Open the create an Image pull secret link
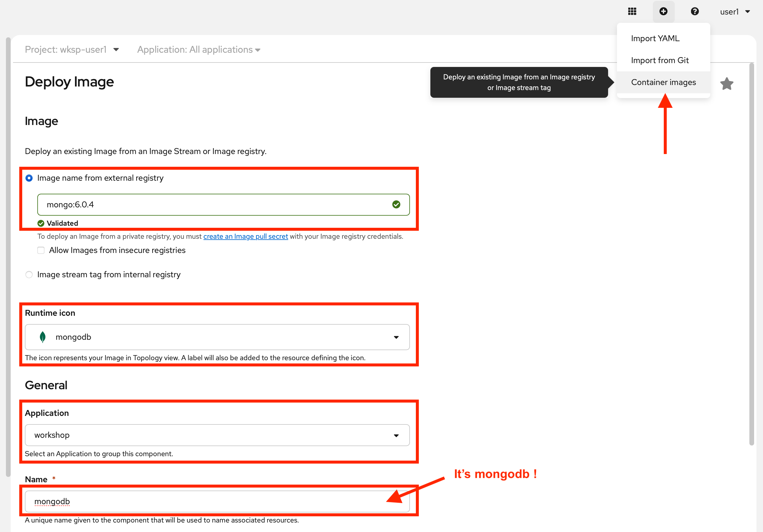The height and width of the screenshot is (532, 763). [245, 236]
